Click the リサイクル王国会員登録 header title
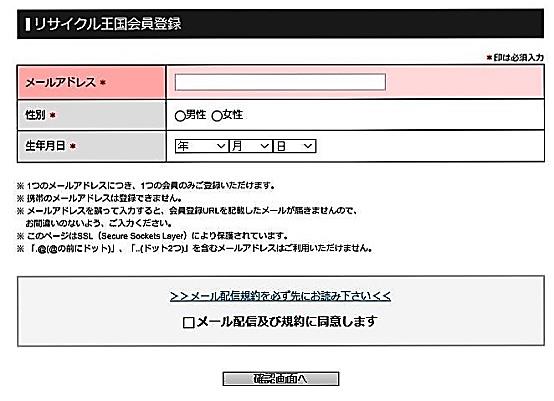The height and width of the screenshot is (401, 554). (x=108, y=24)
